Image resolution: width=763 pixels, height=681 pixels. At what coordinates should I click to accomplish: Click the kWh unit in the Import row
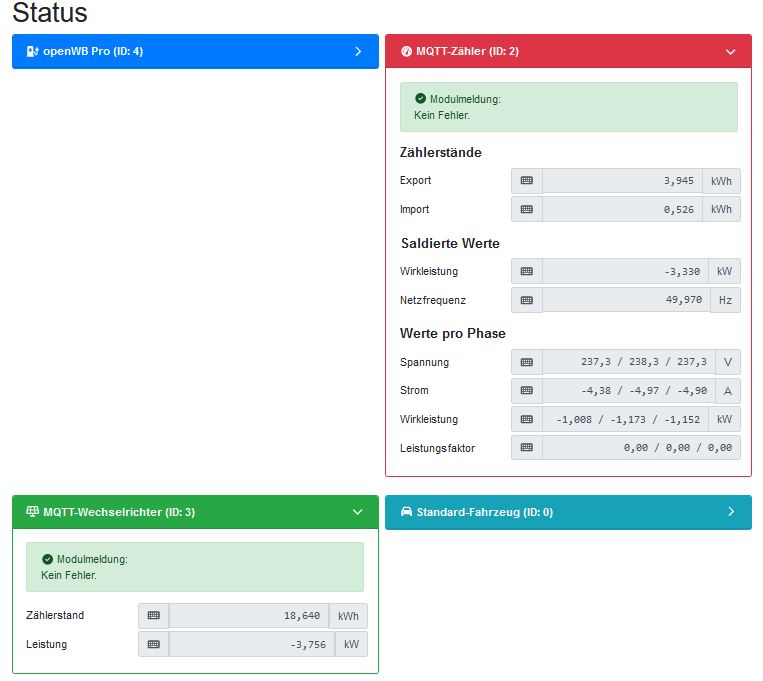pyautogui.click(x=722, y=209)
